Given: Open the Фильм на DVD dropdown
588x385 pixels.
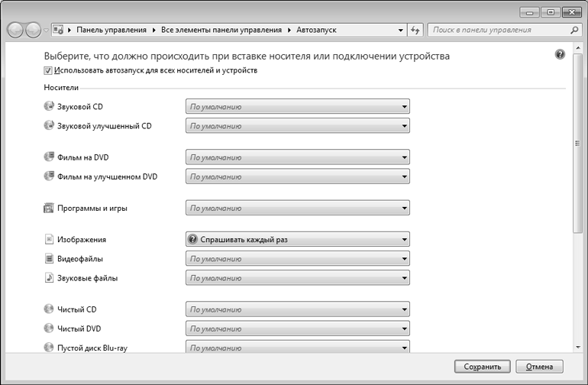Looking at the screenshot, I should (x=297, y=157).
